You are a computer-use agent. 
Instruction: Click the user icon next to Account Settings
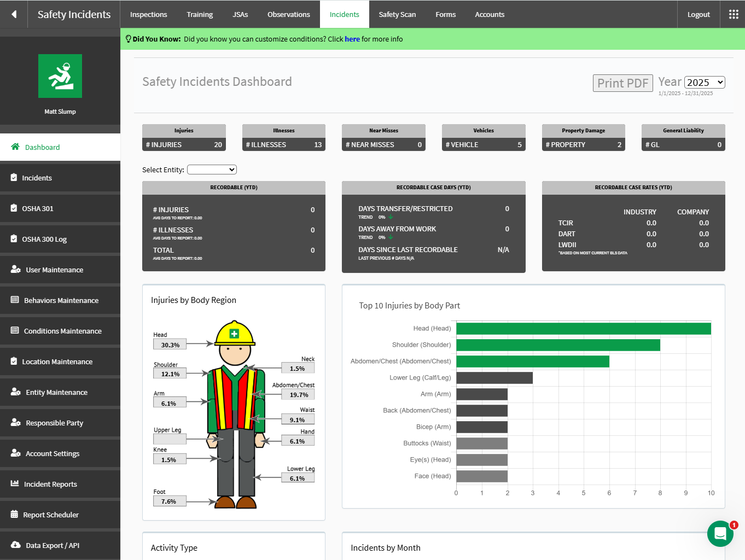[16, 453]
